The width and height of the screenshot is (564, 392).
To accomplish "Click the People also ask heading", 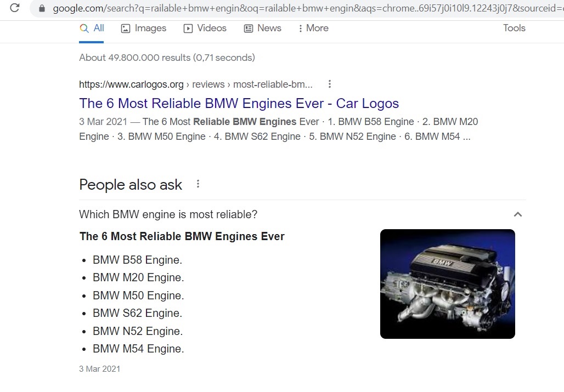I will click(x=131, y=185).
